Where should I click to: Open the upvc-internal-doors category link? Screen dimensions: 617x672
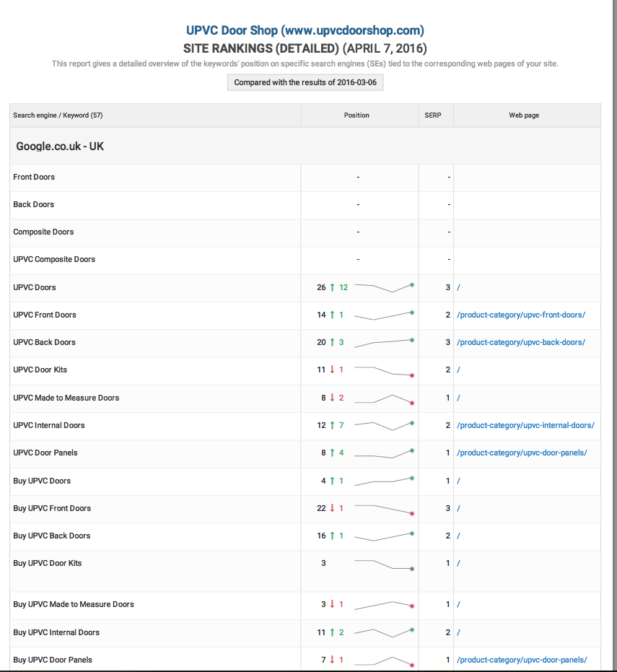[x=526, y=426]
